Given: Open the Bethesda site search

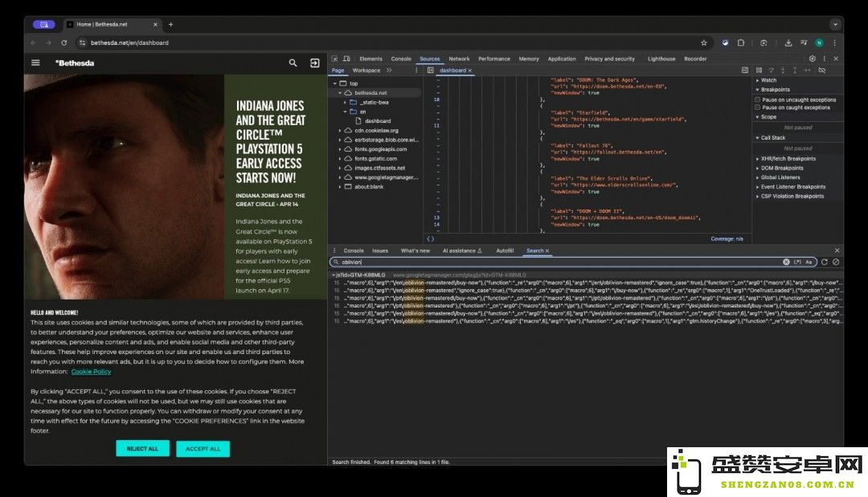Looking at the screenshot, I should coord(293,63).
